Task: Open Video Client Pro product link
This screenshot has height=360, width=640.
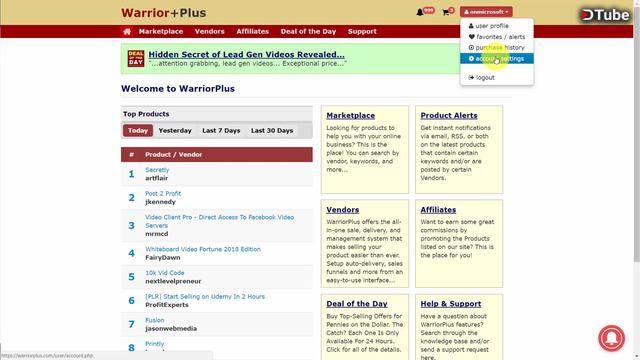Action: pos(220,221)
